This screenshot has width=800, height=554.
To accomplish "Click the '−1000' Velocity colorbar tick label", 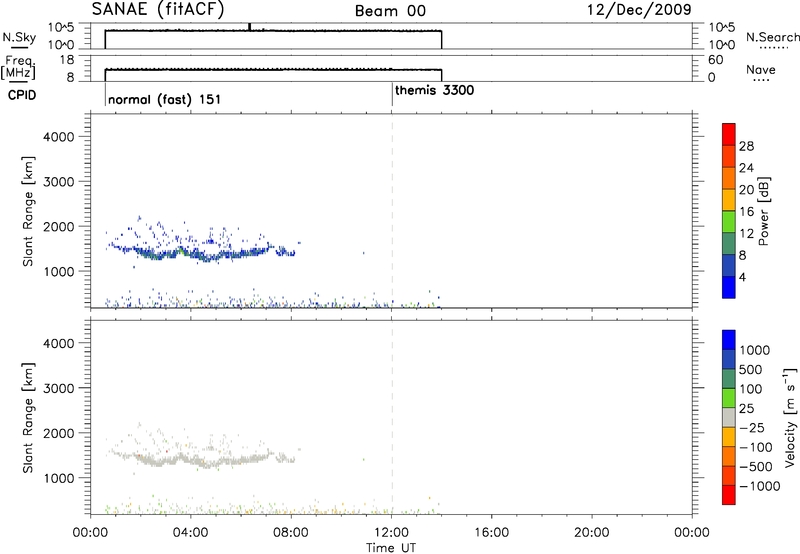I will coord(760,486).
